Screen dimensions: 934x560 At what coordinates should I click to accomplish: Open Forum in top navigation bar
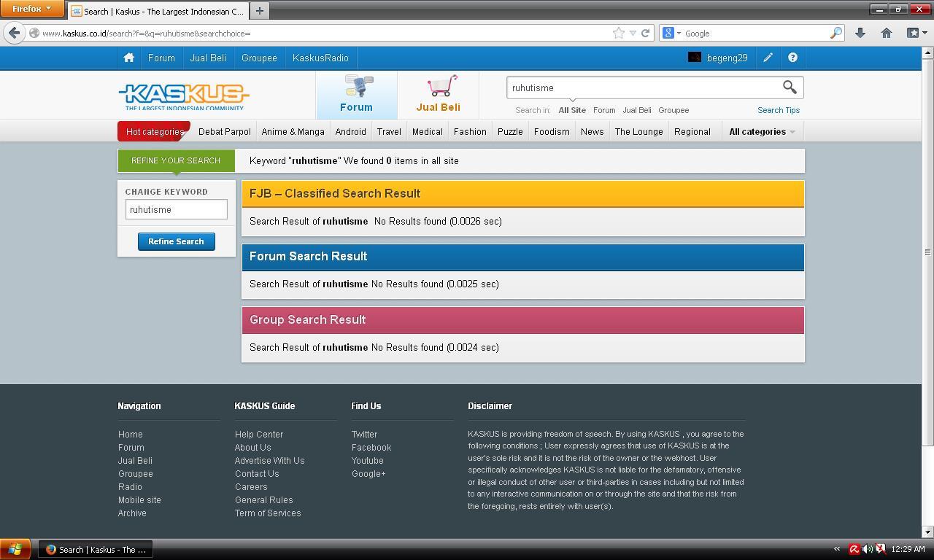pos(161,58)
